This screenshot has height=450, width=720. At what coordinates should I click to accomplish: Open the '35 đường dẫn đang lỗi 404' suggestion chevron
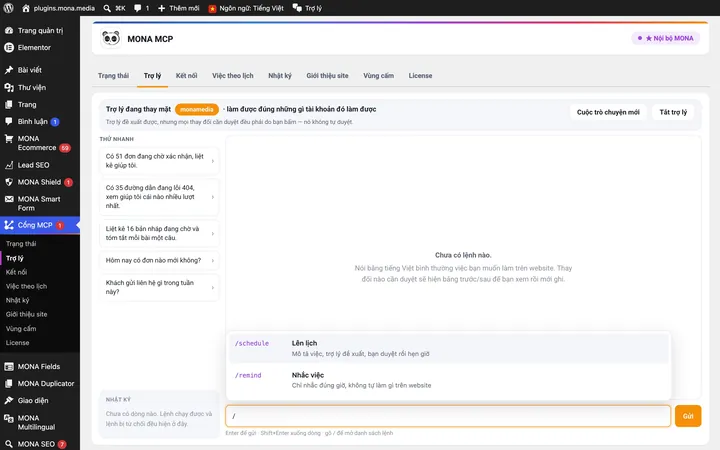tap(213, 197)
